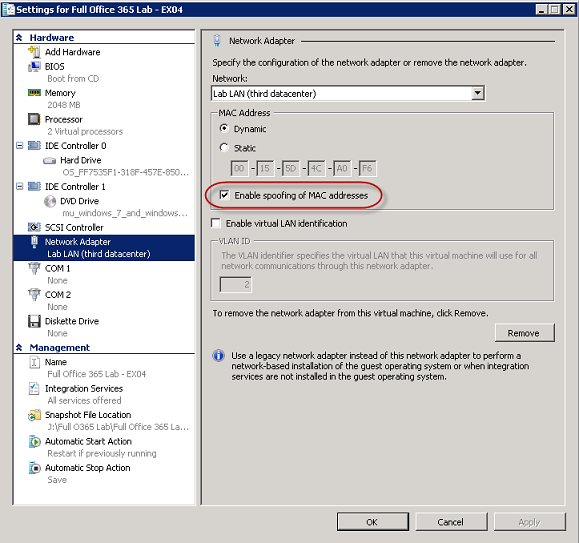Select Integration Services in Management
Viewport: 579px width, 543px height.
pyautogui.click(x=84, y=389)
